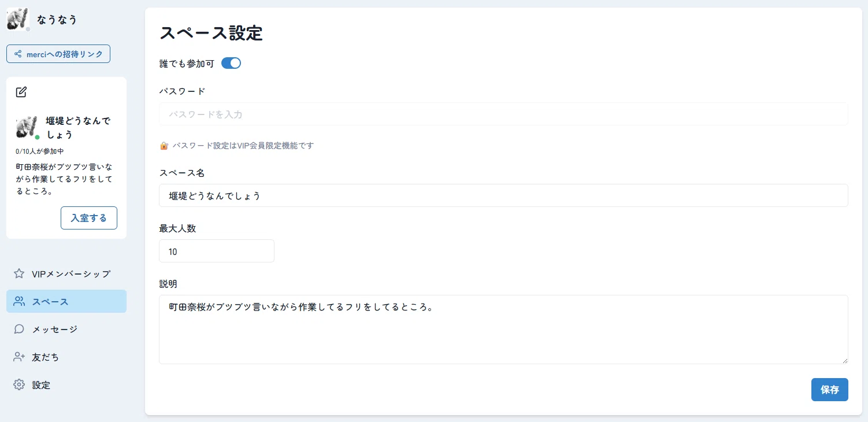Click the space card avatar thumbnail
868x422 pixels.
click(x=27, y=127)
